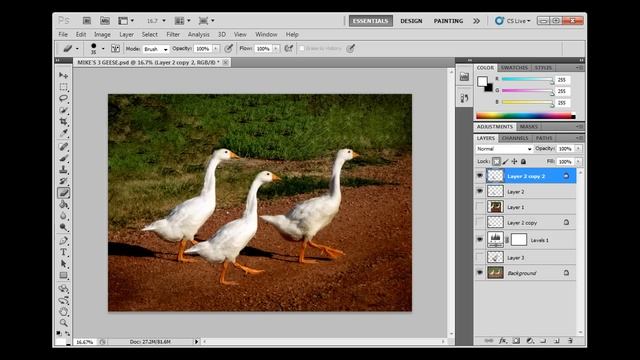Show Layer 1 visibility box
The image size is (640, 360).
point(480,207)
